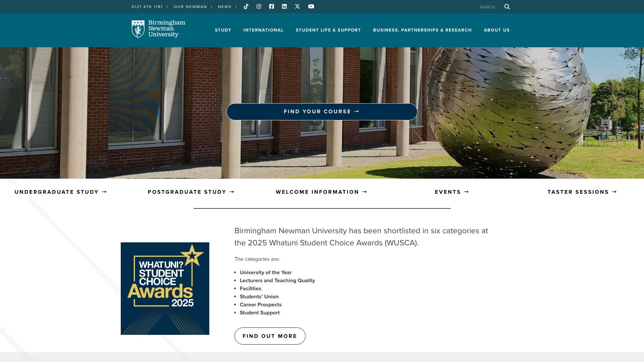Open the NEWS page link
The image size is (644, 362).
pyautogui.click(x=225, y=6)
